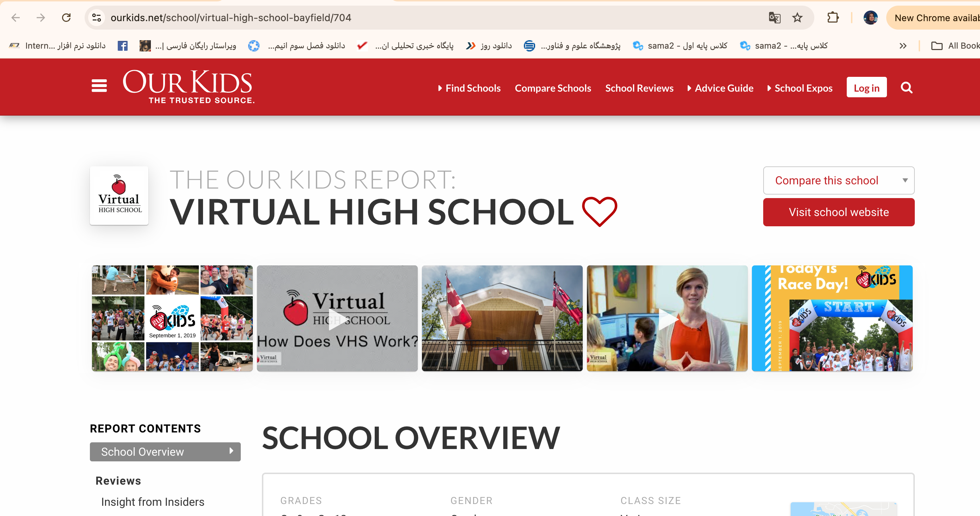Open Compare Schools nav item
Viewport: 980px width, 516px height.
[x=552, y=88]
